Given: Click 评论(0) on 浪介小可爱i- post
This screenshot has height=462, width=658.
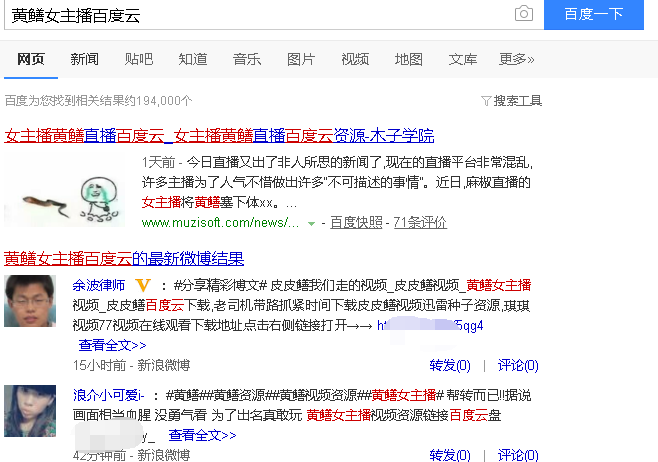Looking at the screenshot, I should click(518, 455).
